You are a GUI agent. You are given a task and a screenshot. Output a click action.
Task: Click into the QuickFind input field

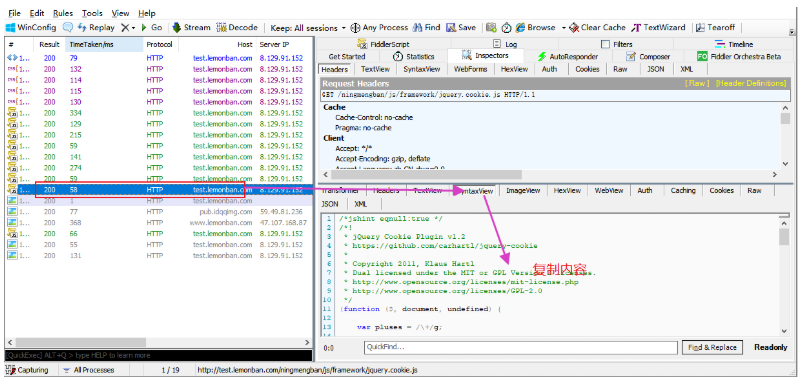pos(521,347)
